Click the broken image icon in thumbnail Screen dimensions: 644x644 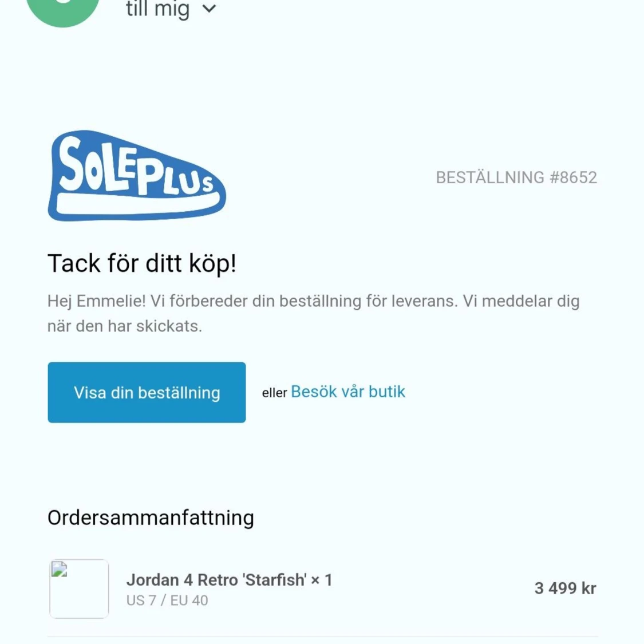(59, 569)
